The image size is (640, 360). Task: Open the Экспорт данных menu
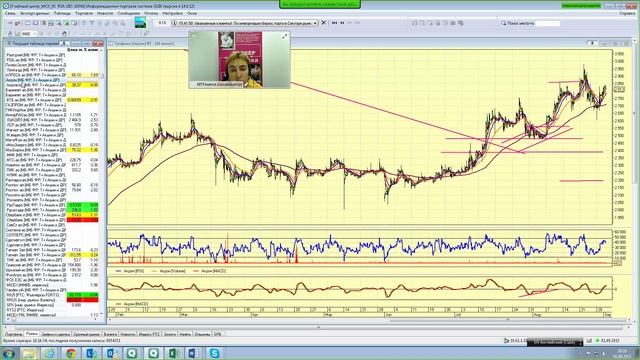(x=35, y=13)
